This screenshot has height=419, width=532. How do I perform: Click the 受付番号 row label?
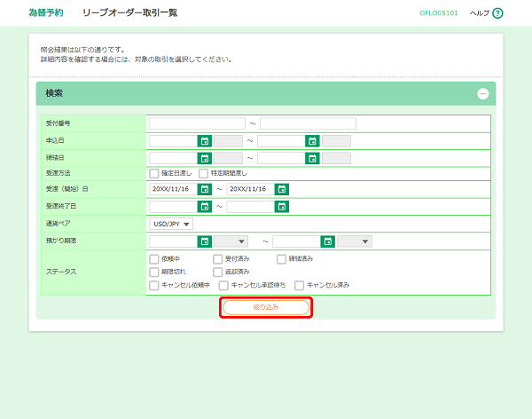click(x=58, y=123)
